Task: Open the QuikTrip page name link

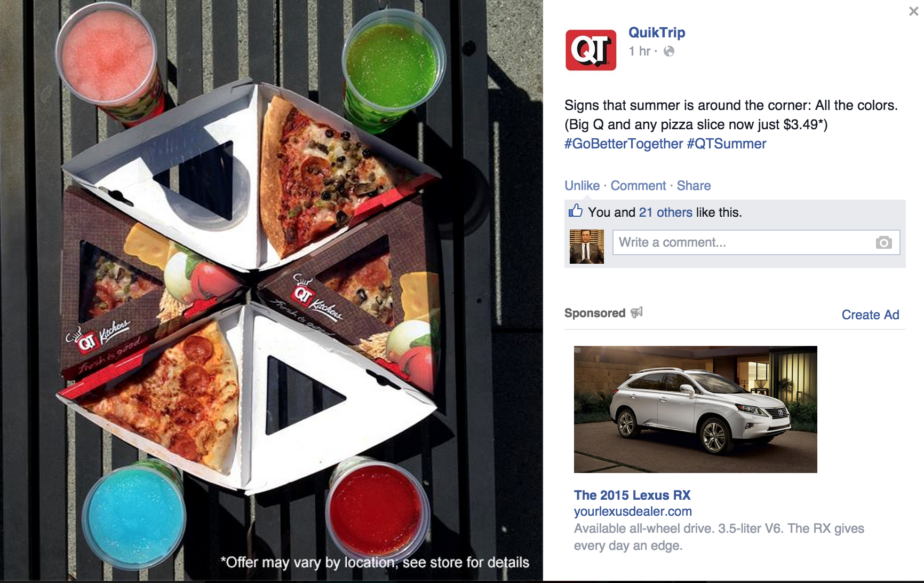Action: pos(657,33)
